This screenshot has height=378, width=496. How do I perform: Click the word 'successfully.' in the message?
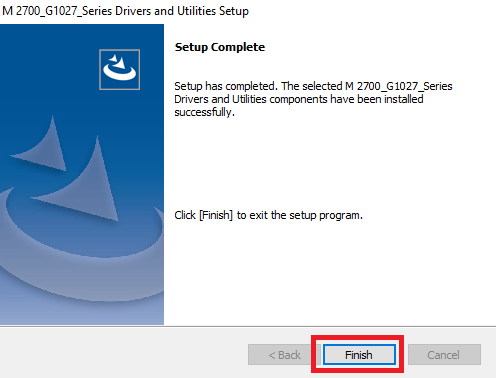click(205, 112)
